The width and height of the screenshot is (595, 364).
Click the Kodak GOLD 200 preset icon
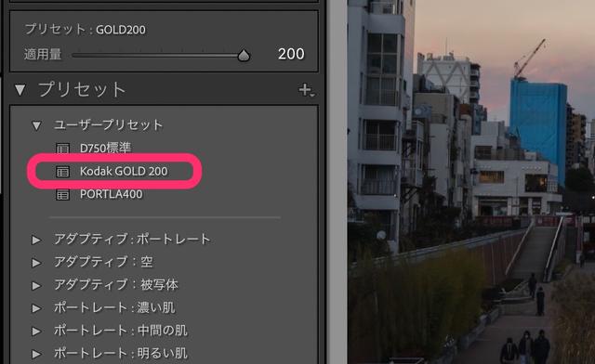point(62,172)
